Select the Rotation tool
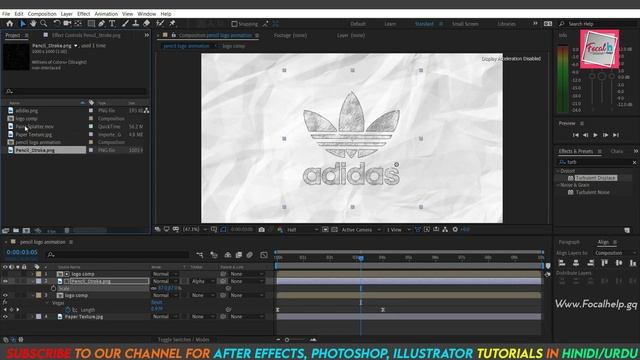The image size is (640, 360). coord(57,24)
